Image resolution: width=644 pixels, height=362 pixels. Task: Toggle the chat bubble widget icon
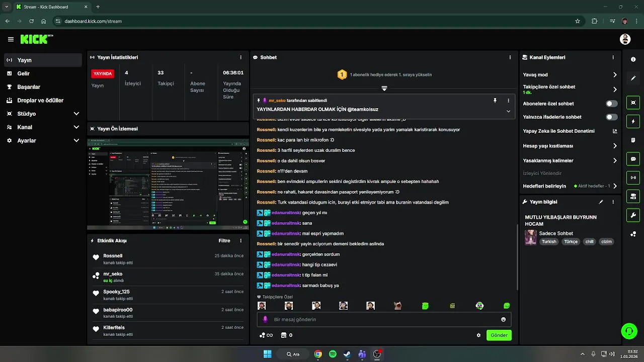pos(633,159)
